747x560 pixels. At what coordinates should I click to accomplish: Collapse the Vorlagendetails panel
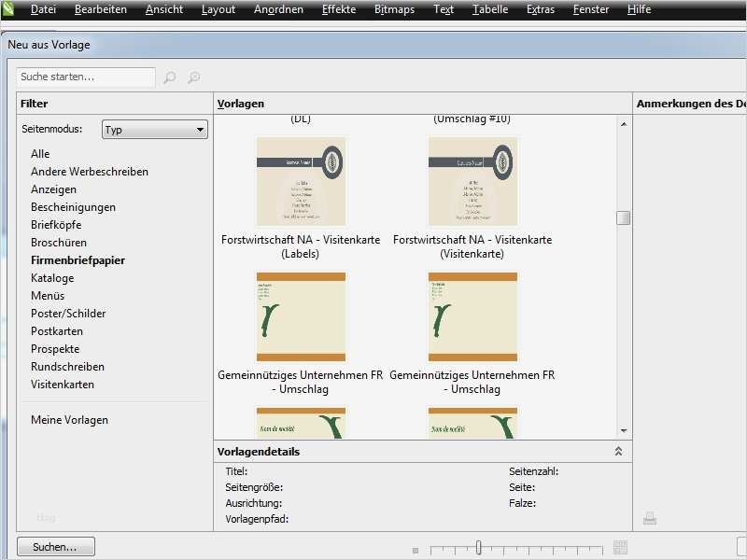click(x=618, y=451)
